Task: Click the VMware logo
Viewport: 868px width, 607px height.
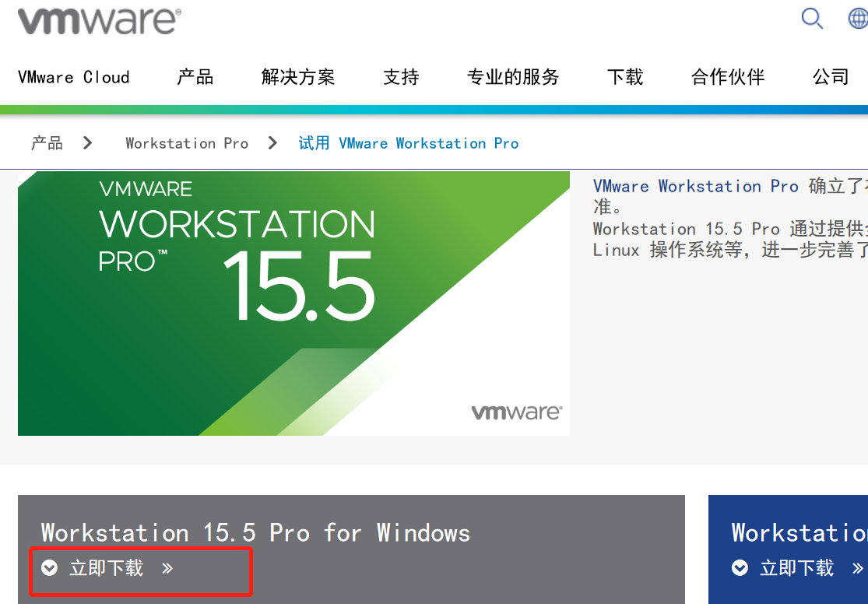Action: coord(100,20)
